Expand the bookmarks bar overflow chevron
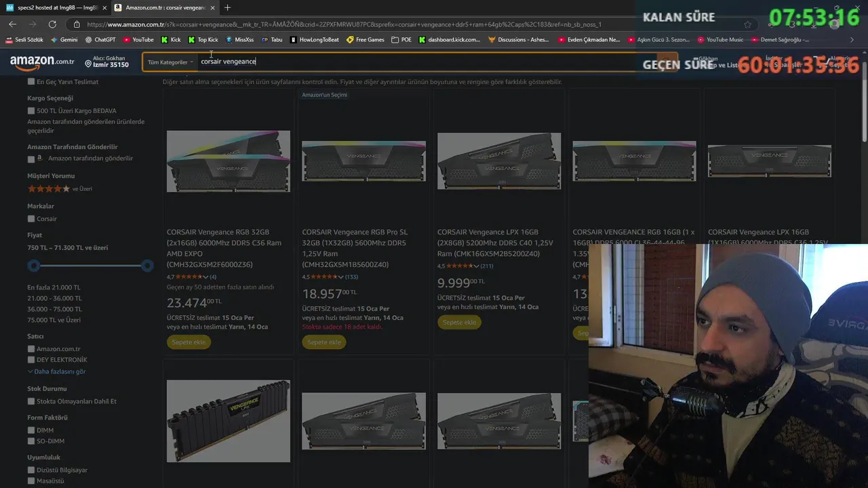The width and height of the screenshot is (868, 488). (x=852, y=40)
